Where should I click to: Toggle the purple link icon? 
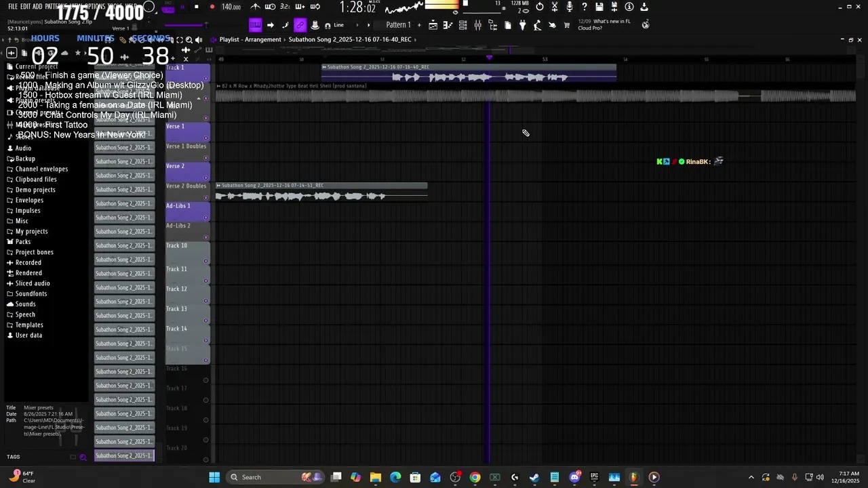(x=300, y=25)
